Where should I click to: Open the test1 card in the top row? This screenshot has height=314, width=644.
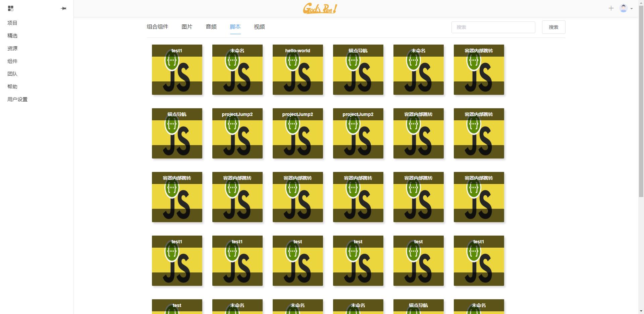coord(177,70)
